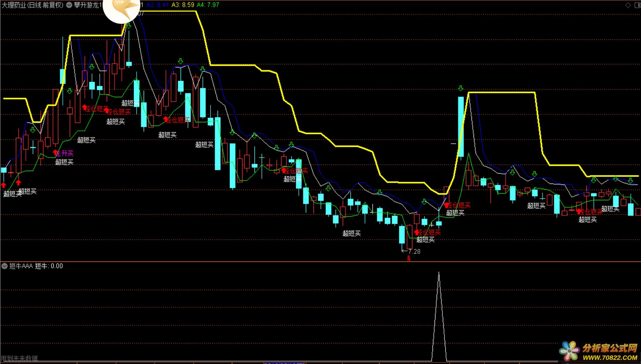
Task: Click the diamond icon at top right
Action: click(627, 5)
